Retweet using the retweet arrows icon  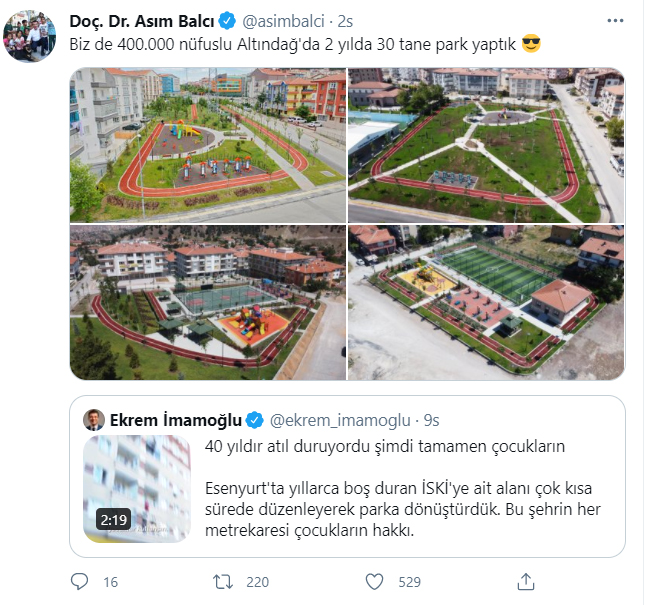pyautogui.click(x=223, y=582)
